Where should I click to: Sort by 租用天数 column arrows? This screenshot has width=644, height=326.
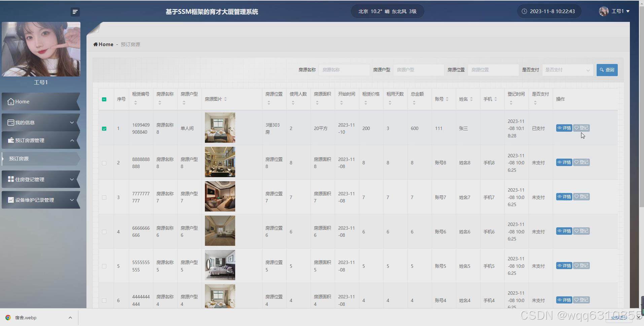point(390,103)
